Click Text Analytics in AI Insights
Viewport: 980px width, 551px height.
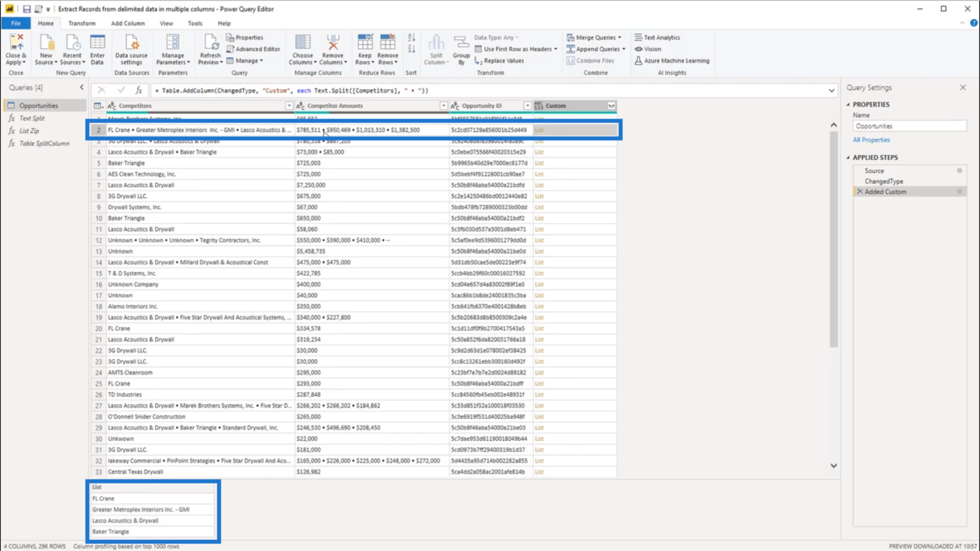[657, 37]
